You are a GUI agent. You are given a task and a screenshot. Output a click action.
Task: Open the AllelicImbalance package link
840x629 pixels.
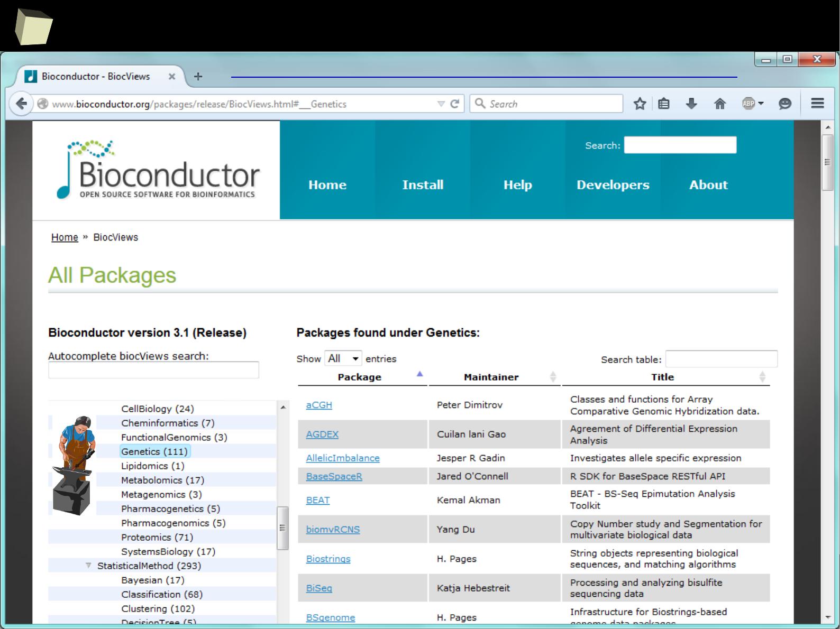[343, 458]
